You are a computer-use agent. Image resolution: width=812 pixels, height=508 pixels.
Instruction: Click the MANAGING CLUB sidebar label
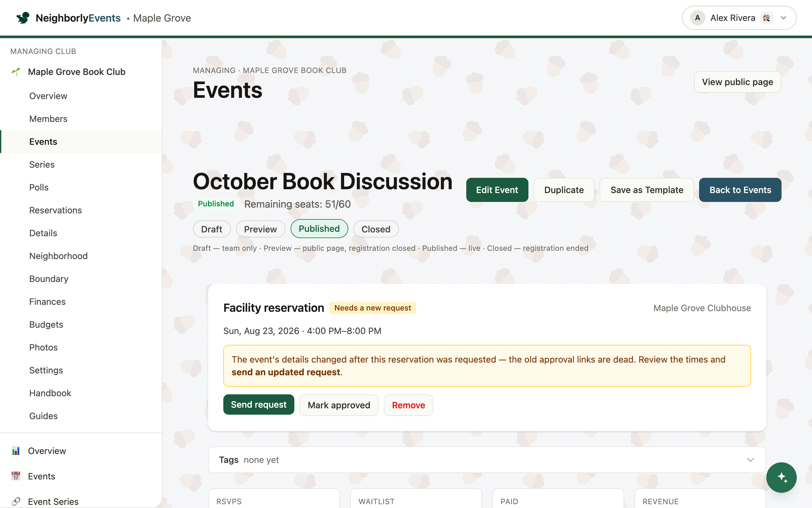[x=43, y=51]
